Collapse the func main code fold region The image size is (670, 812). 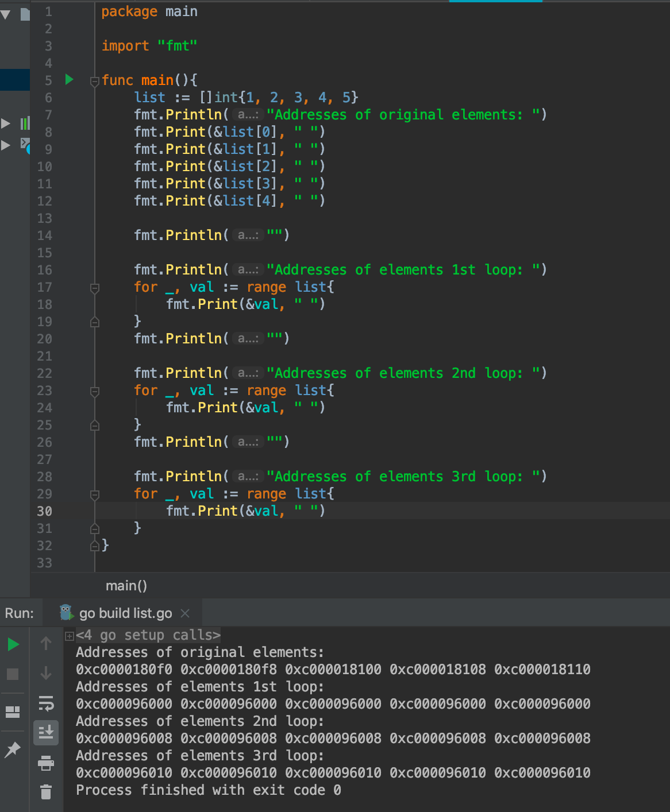coord(94,80)
